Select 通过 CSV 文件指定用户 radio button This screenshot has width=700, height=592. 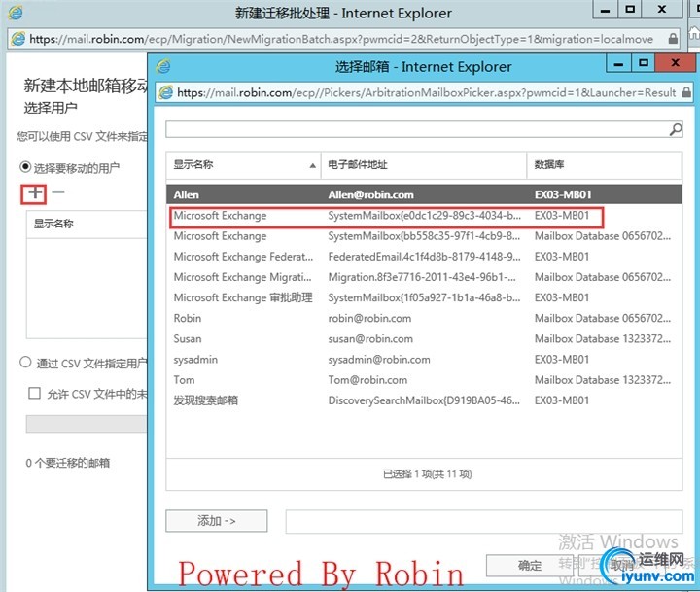25,362
